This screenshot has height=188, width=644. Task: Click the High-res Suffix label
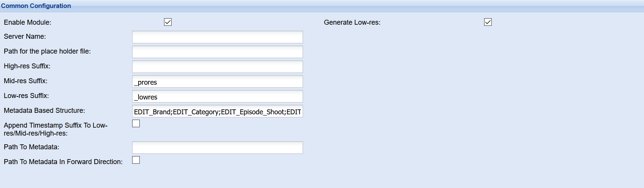[x=27, y=66]
